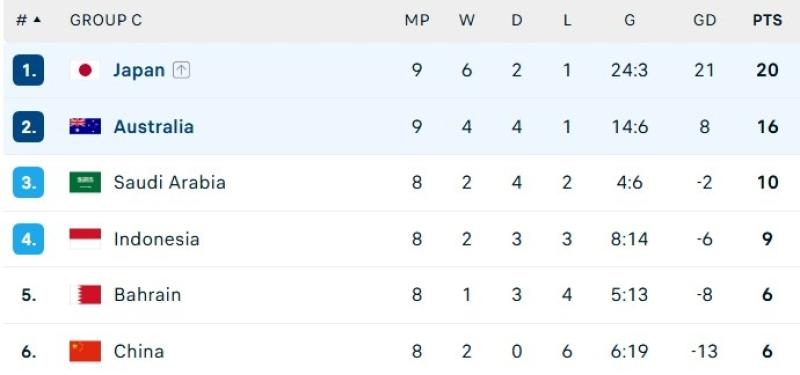
Task: Sort standings by GD column header
Action: [x=705, y=20]
